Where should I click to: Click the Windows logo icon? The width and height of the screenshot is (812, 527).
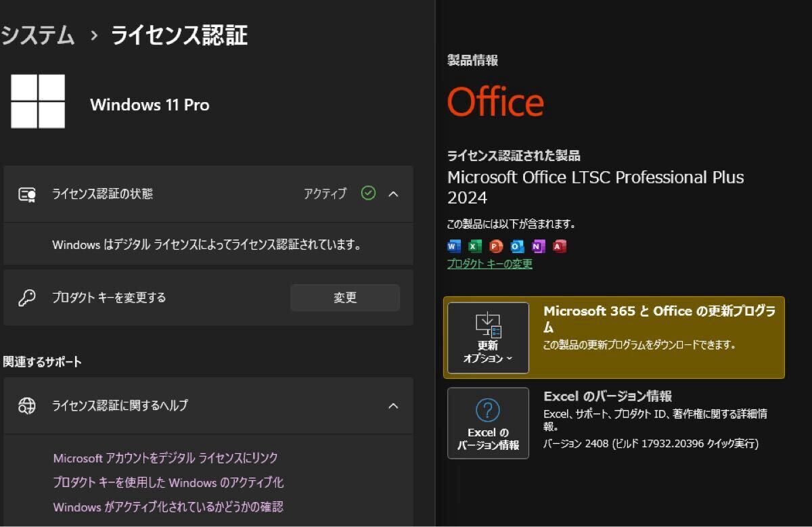[38, 101]
